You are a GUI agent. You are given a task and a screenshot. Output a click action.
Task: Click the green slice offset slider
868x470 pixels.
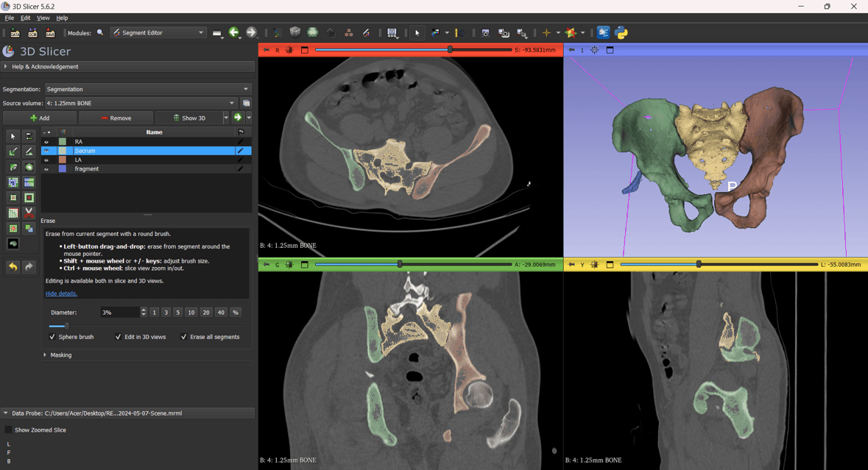click(x=413, y=264)
